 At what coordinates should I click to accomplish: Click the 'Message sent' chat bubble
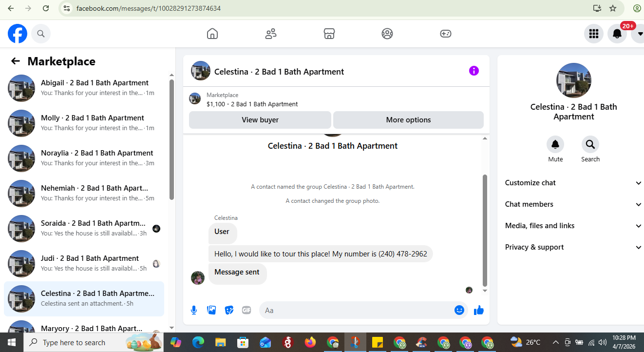point(237,274)
